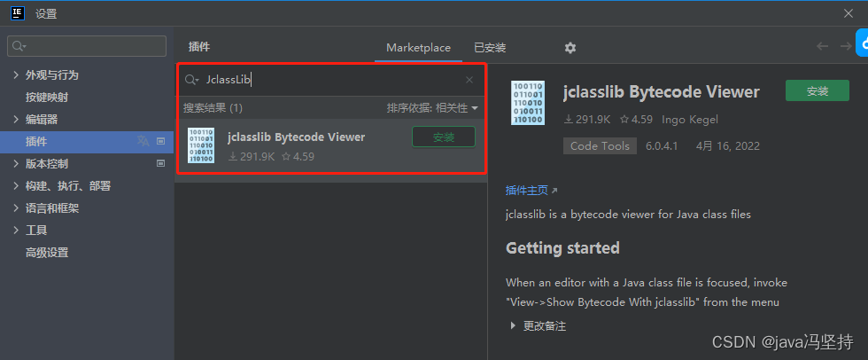This screenshot has width=868, height=360.
Task: Click 搜索结果 (1) label
Action: click(x=213, y=108)
